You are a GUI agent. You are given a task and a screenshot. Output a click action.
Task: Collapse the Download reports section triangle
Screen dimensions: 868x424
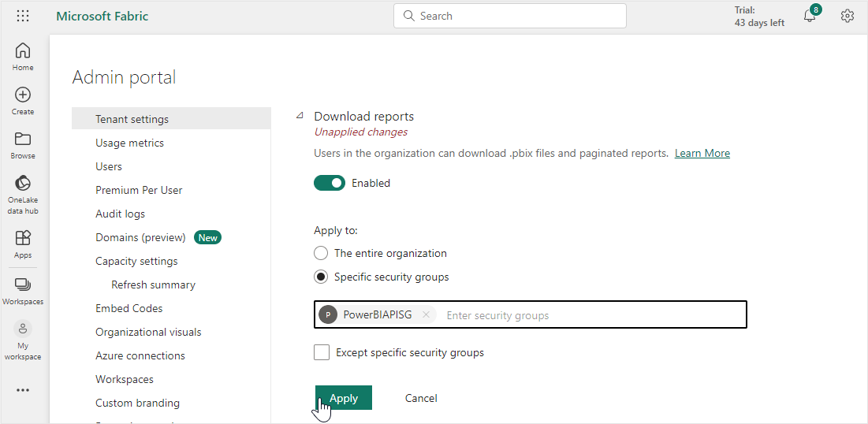coord(300,116)
